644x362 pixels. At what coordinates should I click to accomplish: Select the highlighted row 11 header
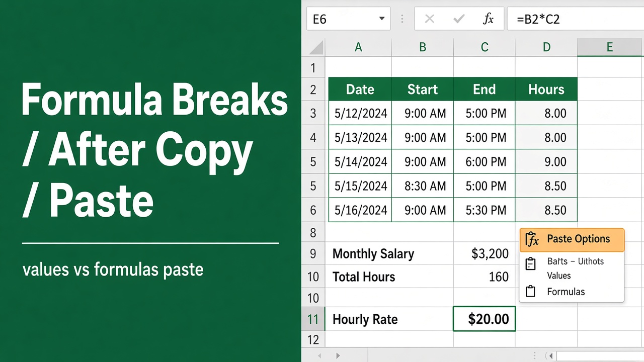[x=313, y=319]
